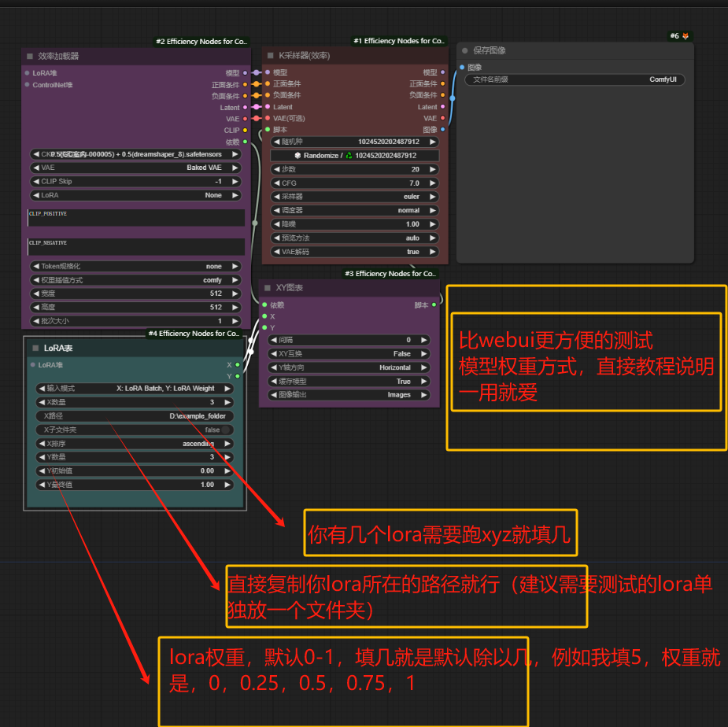Open the 预览方法 auto dropdown
This screenshot has height=727, width=728.
[355, 238]
